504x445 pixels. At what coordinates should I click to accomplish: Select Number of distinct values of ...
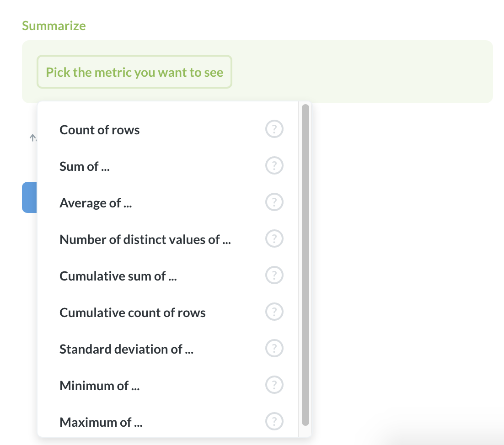(145, 239)
